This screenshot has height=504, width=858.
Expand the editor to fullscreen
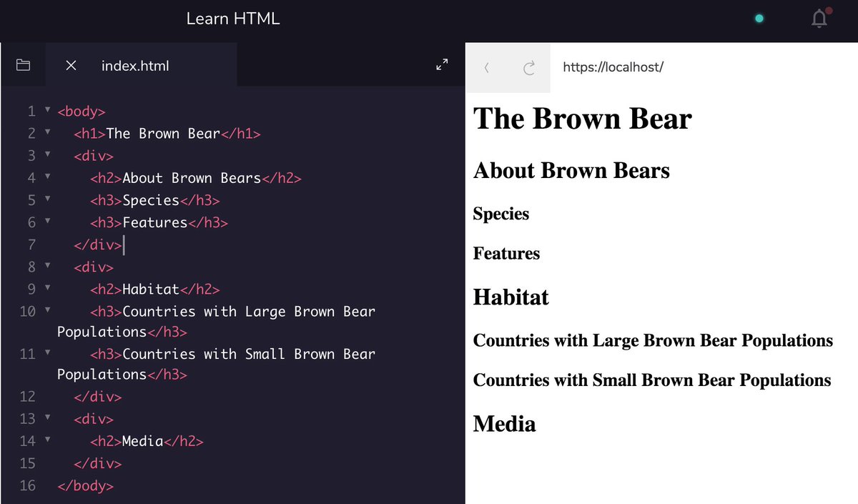(441, 64)
